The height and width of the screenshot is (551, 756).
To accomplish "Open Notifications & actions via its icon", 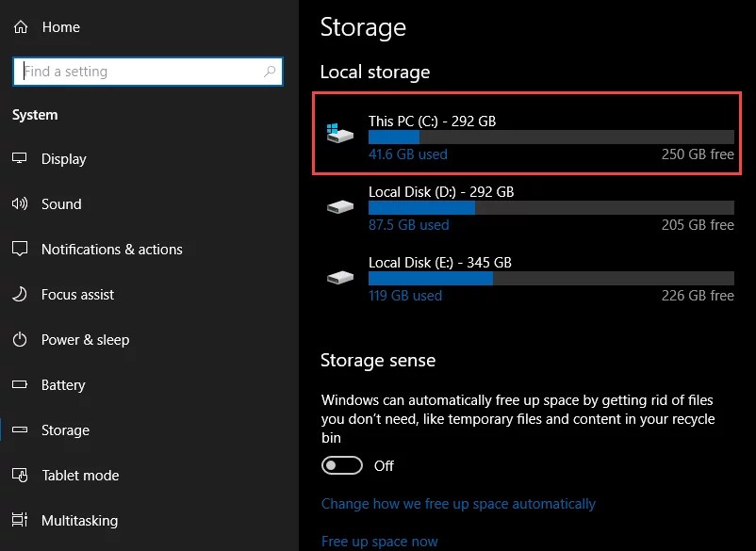I will pos(20,250).
